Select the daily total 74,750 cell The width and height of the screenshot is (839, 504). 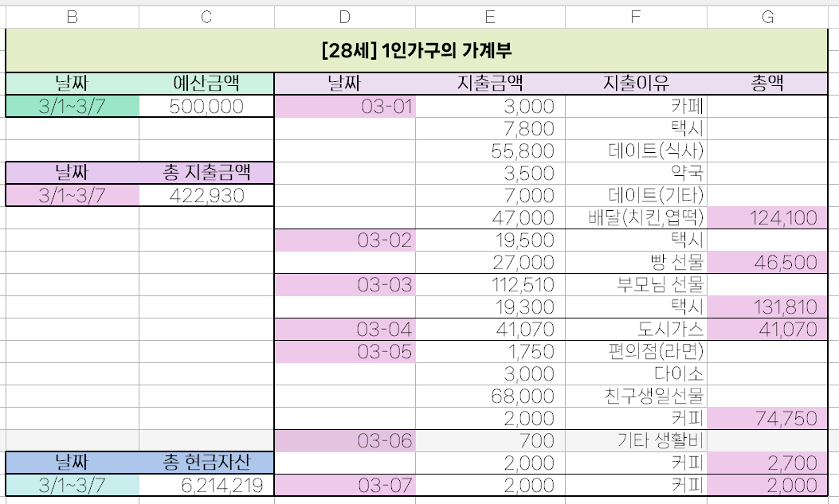click(x=767, y=418)
